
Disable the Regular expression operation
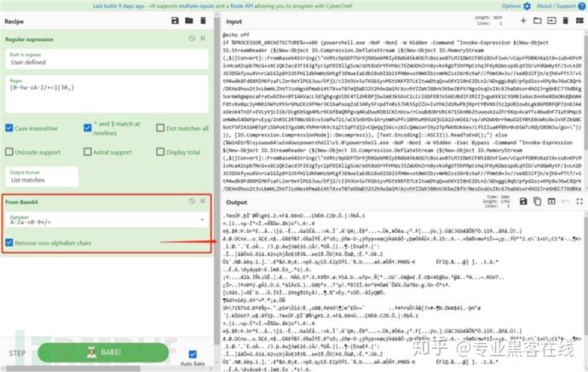pyautogui.click(x=192, y=38)
